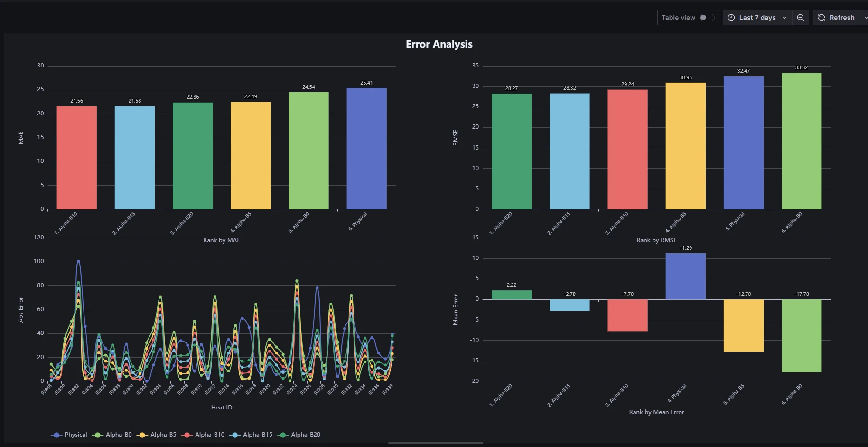868x447 pixels.
Task: Click the zoom out time range icon
Action: tap(801, 18)
